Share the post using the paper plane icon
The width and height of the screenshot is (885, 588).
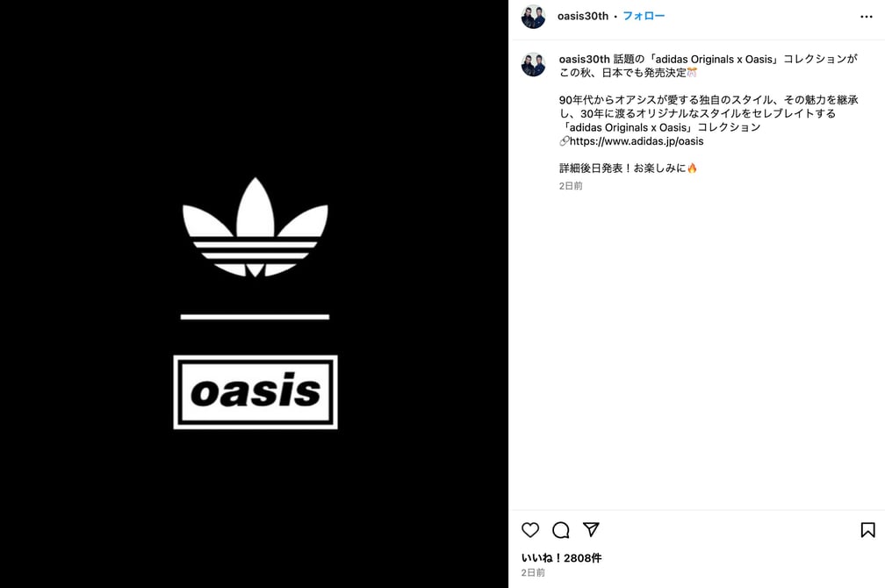click(x=591, y=529)
